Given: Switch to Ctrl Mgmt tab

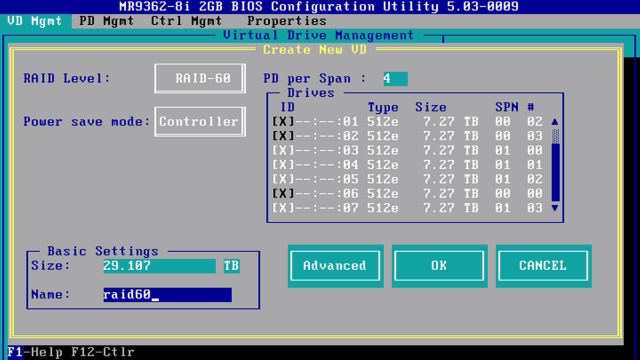Looking at the screenshot, I should (x=187, y=21).
